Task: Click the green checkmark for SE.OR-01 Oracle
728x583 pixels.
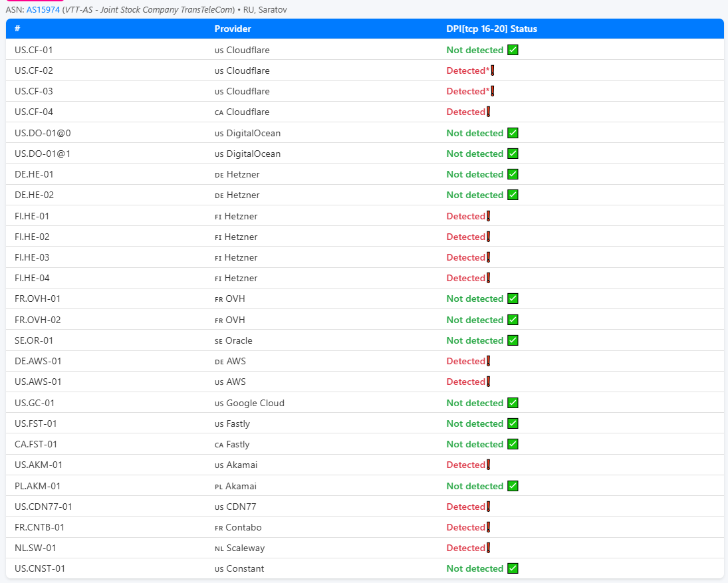Action: coord(513,340)
